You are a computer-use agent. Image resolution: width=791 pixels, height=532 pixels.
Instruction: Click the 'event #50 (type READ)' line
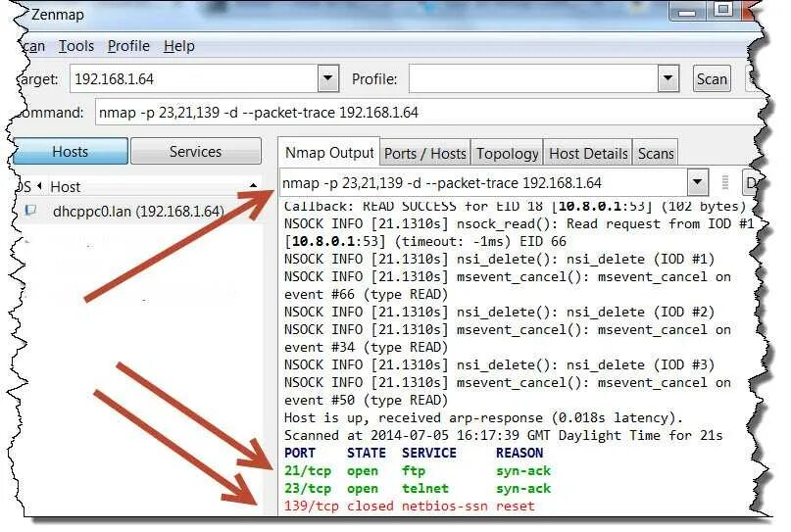366,401
